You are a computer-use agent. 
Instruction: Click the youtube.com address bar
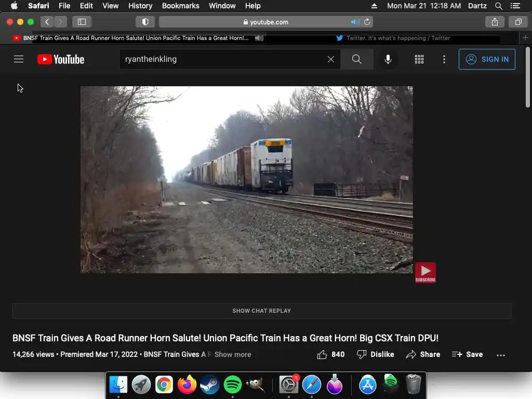click(266, 22)
